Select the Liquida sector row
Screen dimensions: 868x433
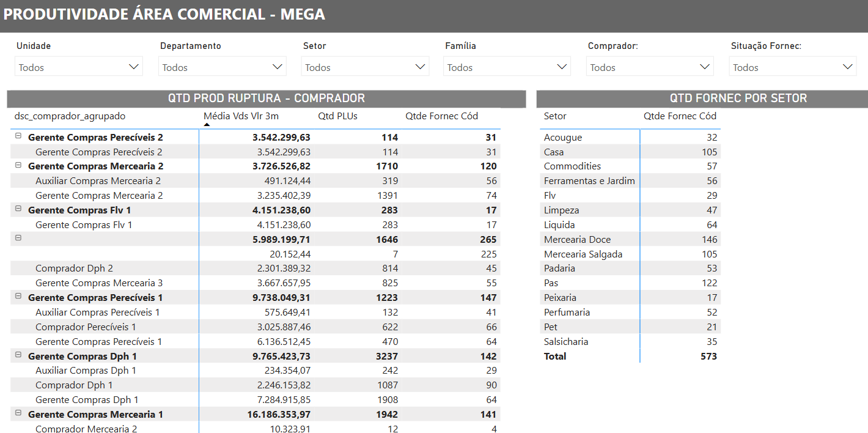[630, 224]
